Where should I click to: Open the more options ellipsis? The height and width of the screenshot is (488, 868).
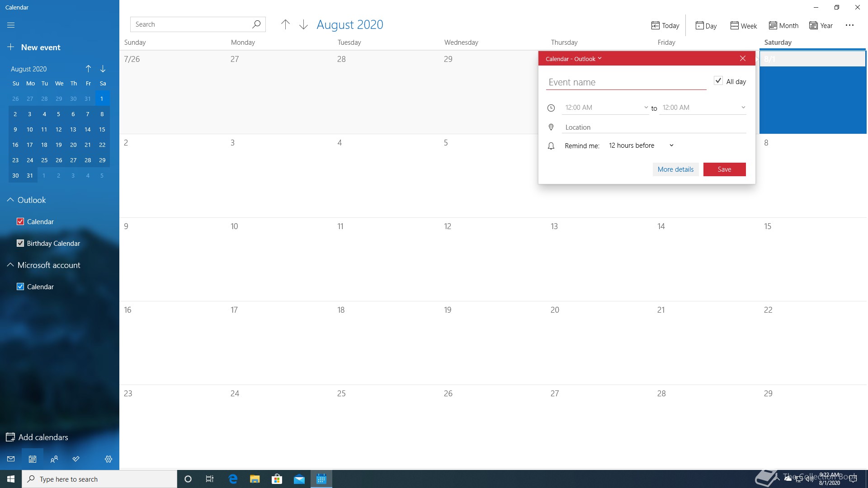click(849, 25)
